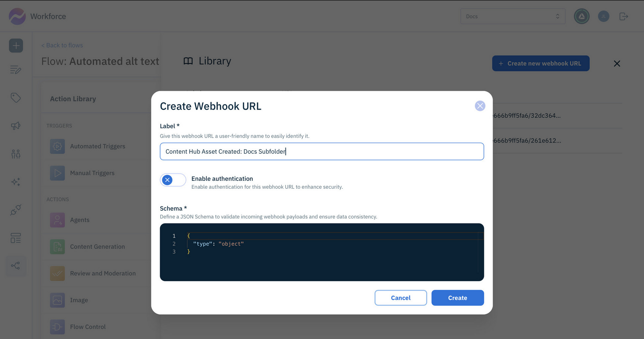
Task: Click the compose/edit list sidebar icon
Action: [x=16, y=70]
